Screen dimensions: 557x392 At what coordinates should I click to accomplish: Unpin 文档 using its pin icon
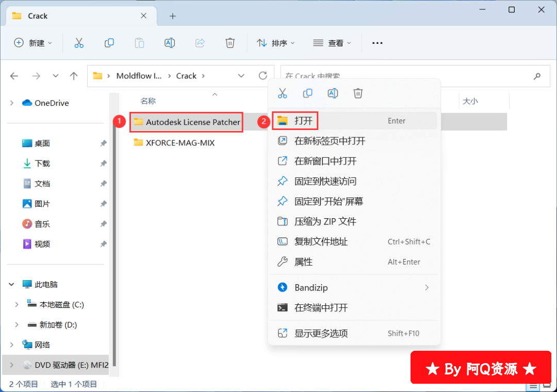(x=103, y=184)
